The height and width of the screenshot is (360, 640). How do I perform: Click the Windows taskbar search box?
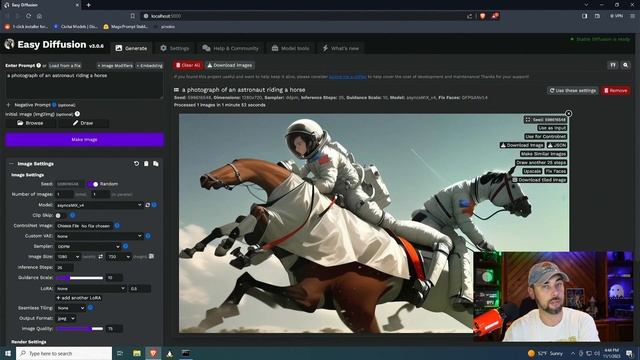point(64,353)
